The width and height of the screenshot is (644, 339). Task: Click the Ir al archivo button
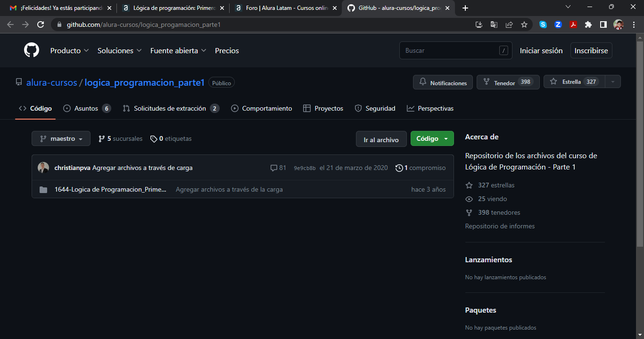point(381,139)
